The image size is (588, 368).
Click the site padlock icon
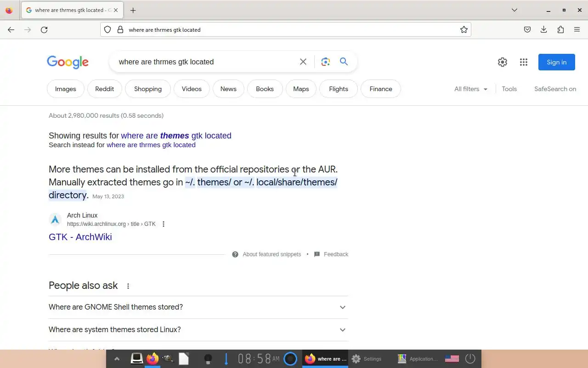(x=120, y=29)
